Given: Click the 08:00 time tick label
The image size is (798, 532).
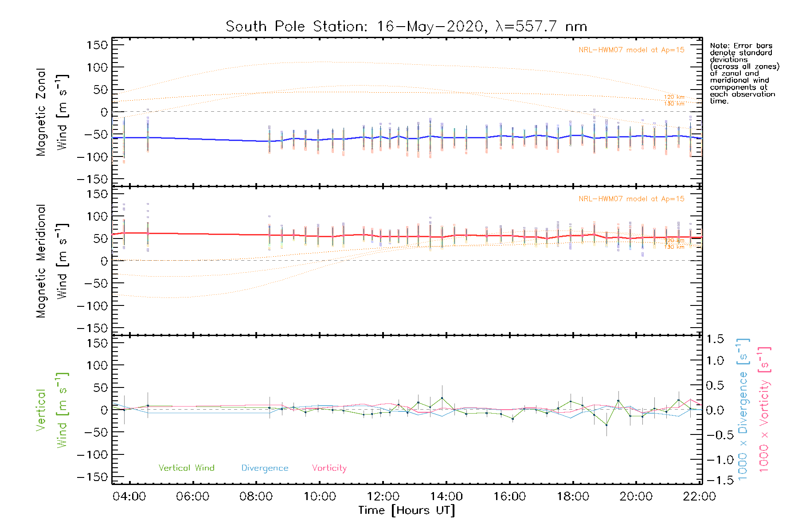Looking at the screenshot, I should point(256,496).
